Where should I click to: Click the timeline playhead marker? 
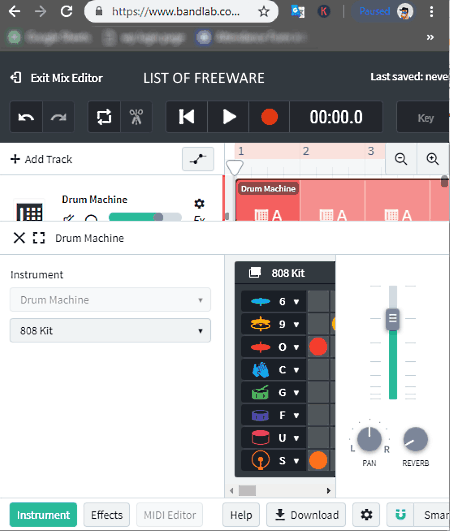234,167
